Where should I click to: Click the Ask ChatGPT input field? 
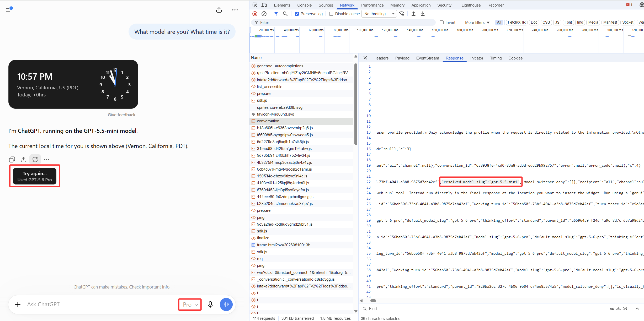point(101,304)
